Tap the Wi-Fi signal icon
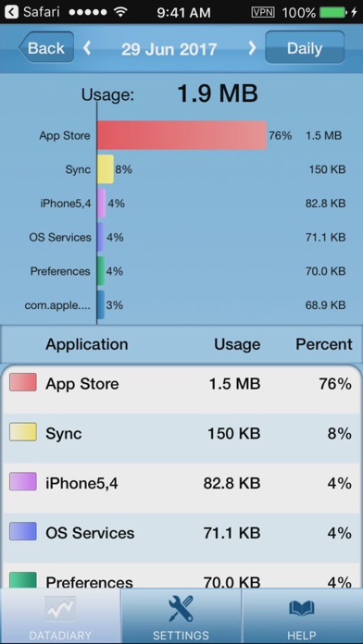The width and height of the screenshot is (363, 644). pos(120,12)
